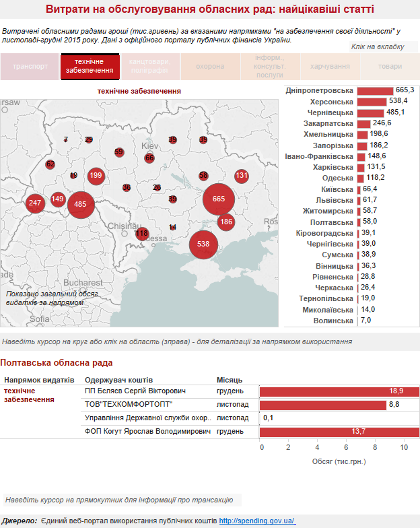
Task: Click the 18,9 transaction bar
Action: (x=339, y=391)
